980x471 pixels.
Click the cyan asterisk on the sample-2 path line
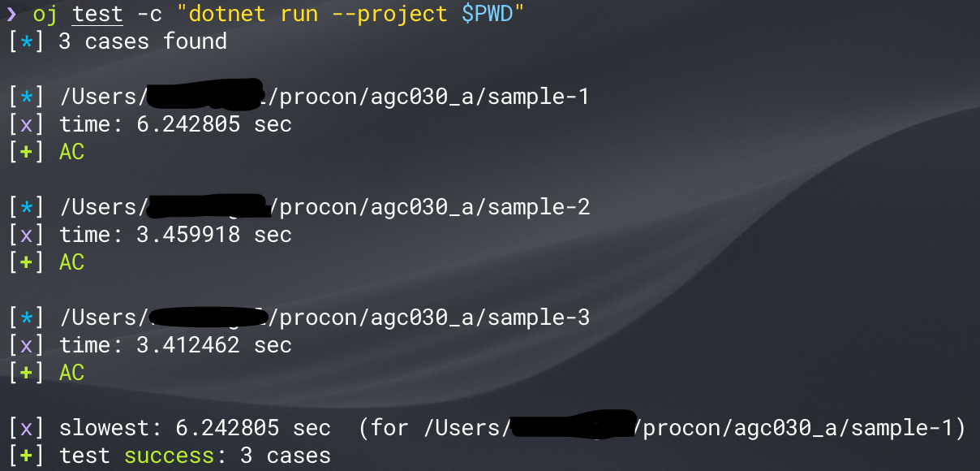pos(26,207)
